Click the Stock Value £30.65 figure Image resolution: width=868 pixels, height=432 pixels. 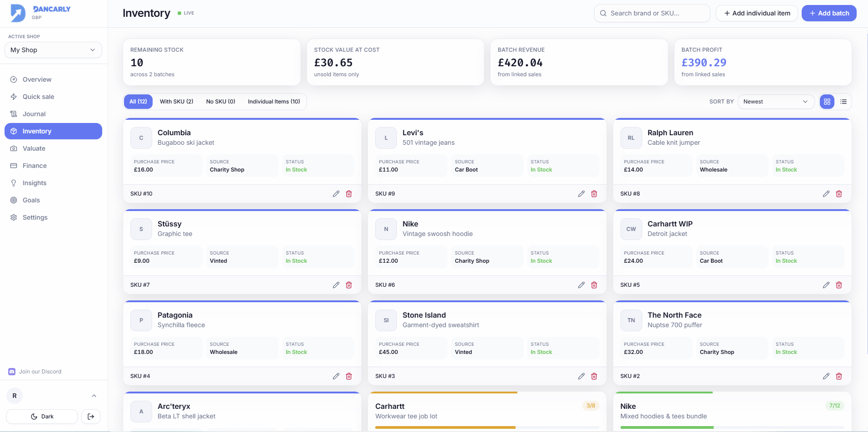(333, 63)
